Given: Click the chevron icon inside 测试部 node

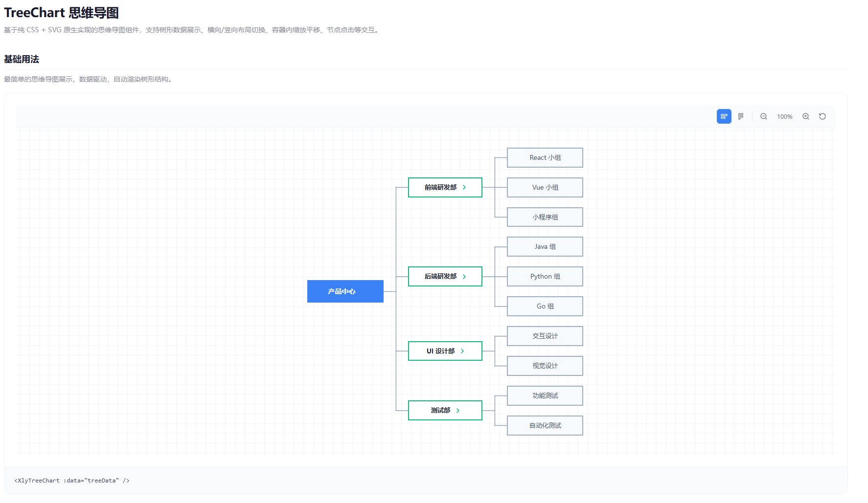Looking at the screenshot, I should (x=458, y=410).
